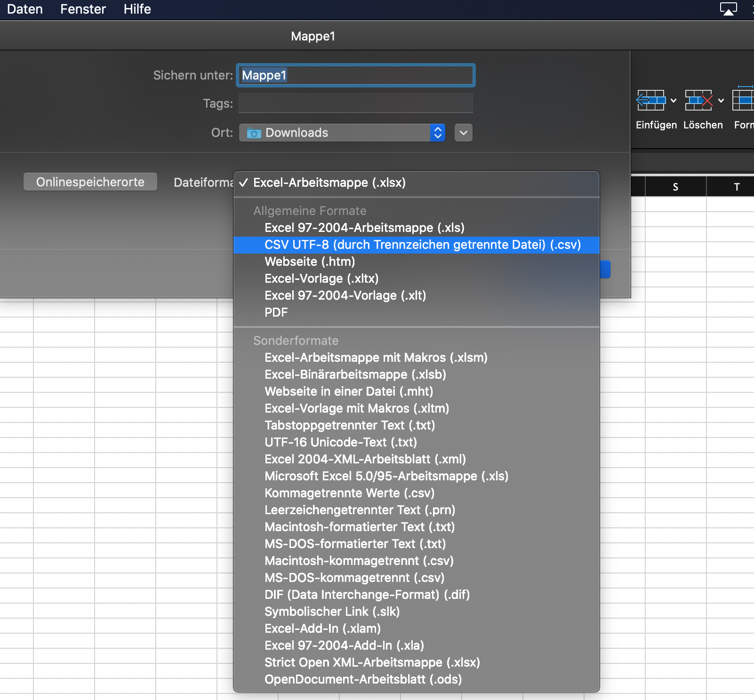This screenshot has height=700, width=754.
Task: Open the Löschen dropdown arrow
Action: [x=721, y=101]
